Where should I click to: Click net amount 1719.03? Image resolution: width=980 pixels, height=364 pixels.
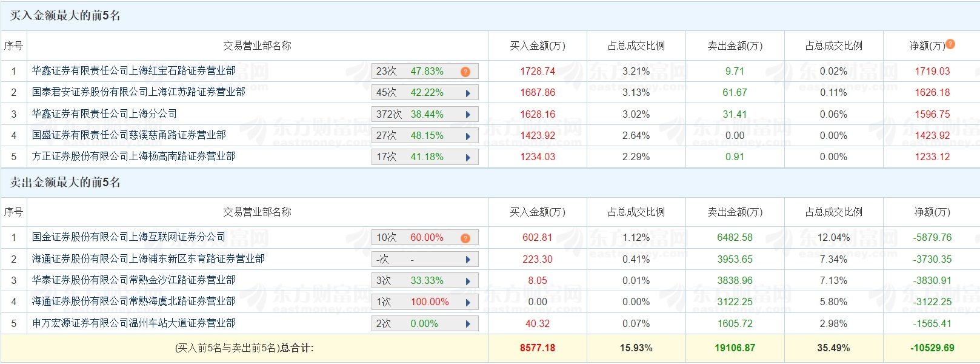tap(932, 71)
